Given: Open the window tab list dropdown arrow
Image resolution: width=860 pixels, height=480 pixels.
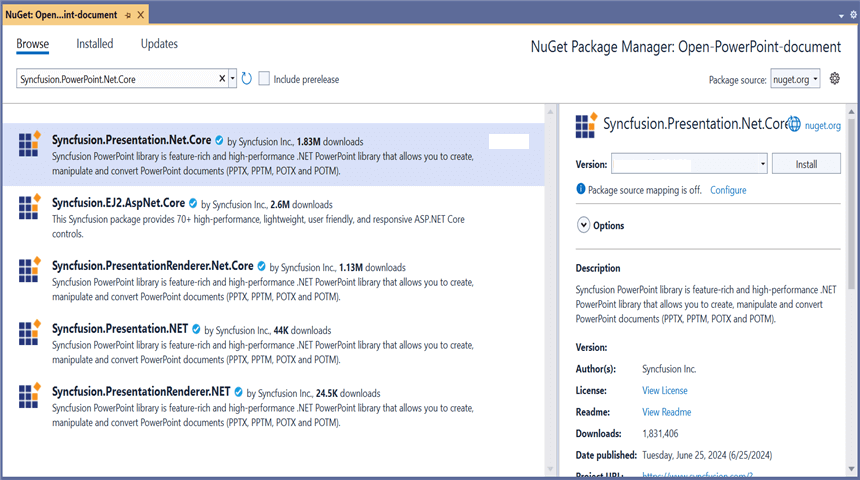Looking at the screenshot, I should pos(841,16).
